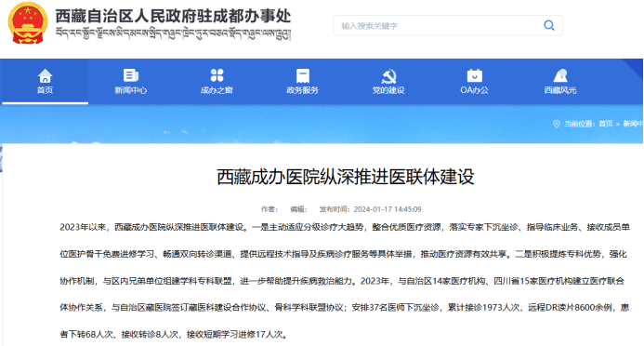Screen dimensions: 644x346
Task: Click the OA办公 calendar icon
Action: [x=474, y=75]
